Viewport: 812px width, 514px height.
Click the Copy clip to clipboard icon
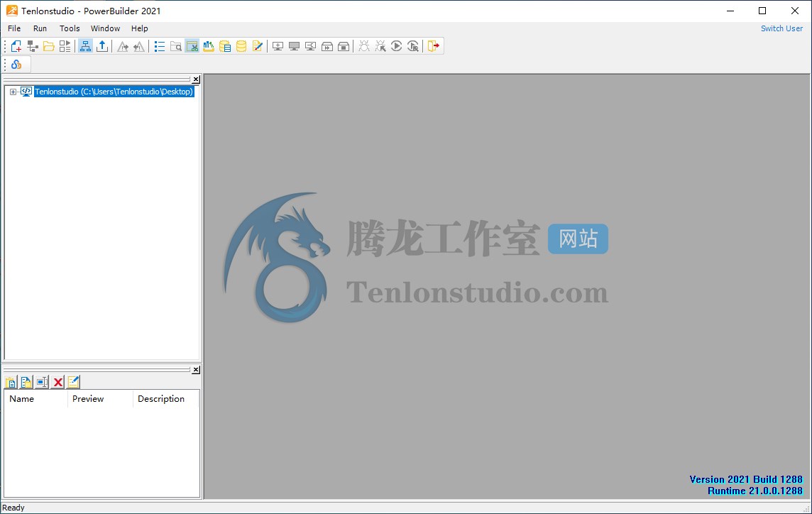(26, 383)
